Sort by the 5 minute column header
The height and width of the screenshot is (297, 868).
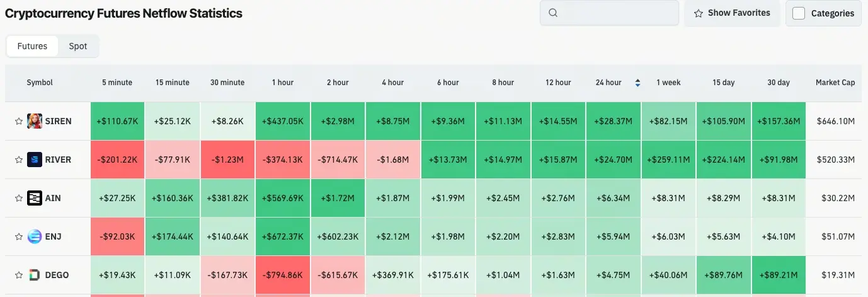(117, 83)
